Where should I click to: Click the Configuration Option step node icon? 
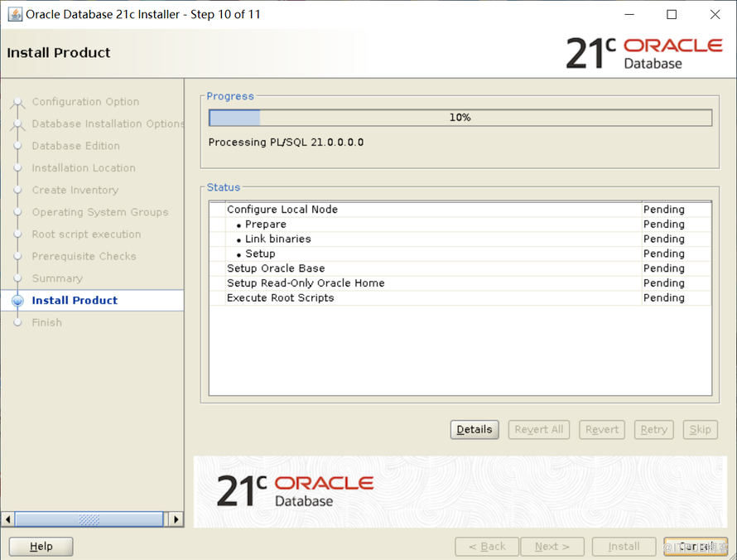pyautogui.click(x=17, y=102)
